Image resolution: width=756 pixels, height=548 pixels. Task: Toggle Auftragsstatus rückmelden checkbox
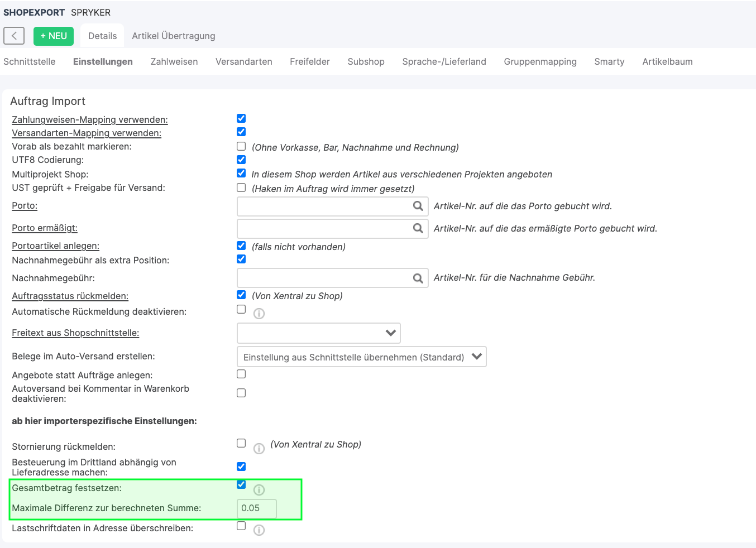coord(241,295)
